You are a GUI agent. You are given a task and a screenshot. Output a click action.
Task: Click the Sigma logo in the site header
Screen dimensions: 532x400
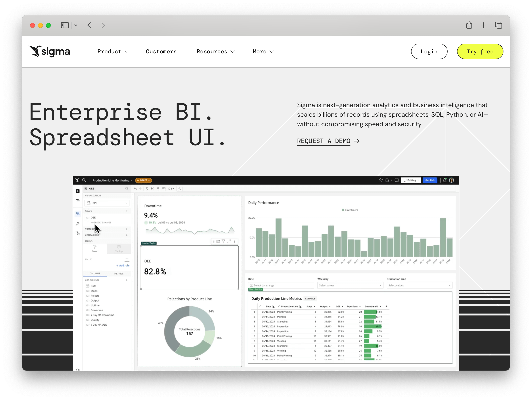pyautogui.click(x=49, y=51)
